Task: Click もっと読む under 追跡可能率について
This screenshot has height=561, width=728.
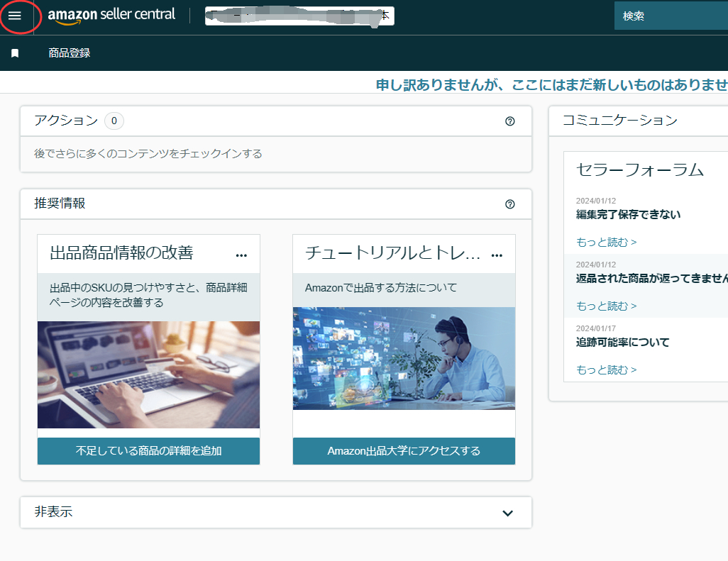Action: click(x=607, y=370)
